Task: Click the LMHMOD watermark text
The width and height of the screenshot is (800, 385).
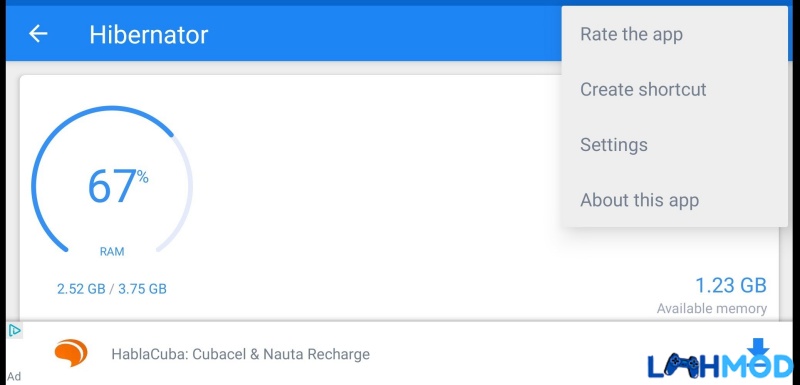Action: pyautogui.click(x=720, y=365)
